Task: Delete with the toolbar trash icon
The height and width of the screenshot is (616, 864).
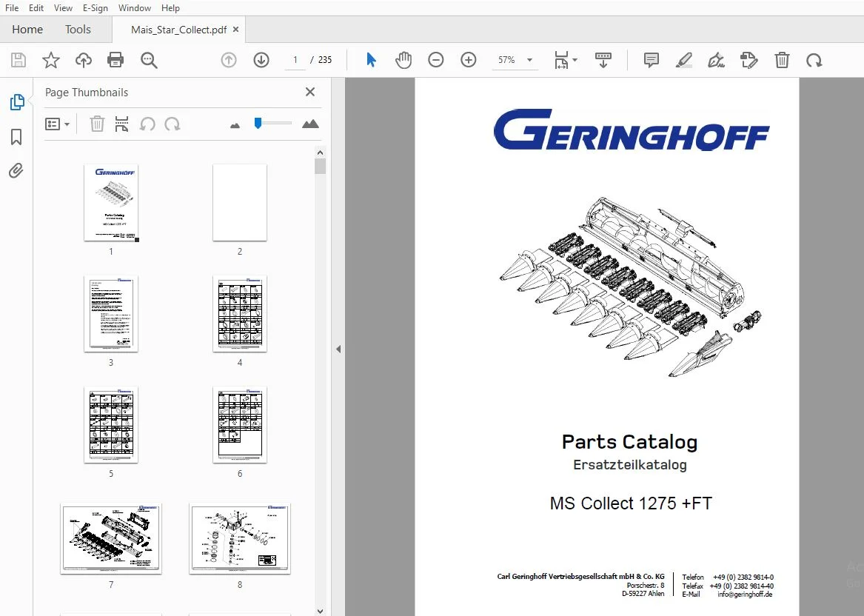Action: click(x=782, y=59)
